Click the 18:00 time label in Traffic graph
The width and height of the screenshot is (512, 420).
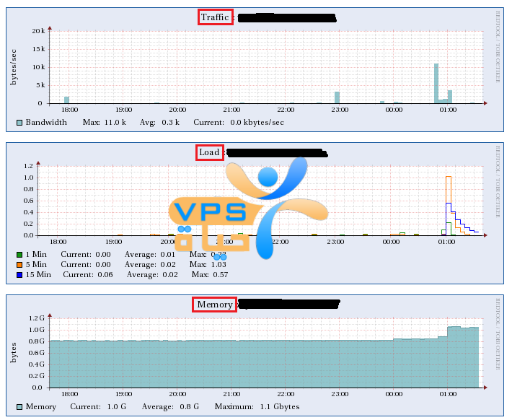tap(69, 110)
